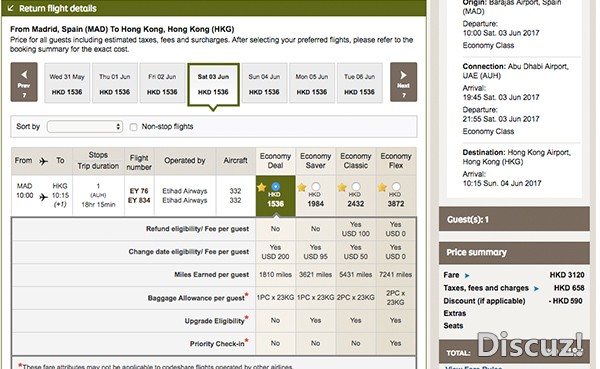Click the Economy Flex column header
Screen dimensions: 600x369
pyautogui.click(x=396, y=161)
